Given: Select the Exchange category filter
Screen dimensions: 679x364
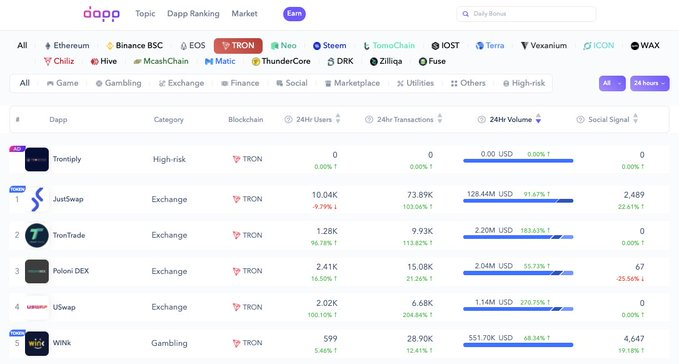Looking at the screenshot, I should click(x=181, y=83).
